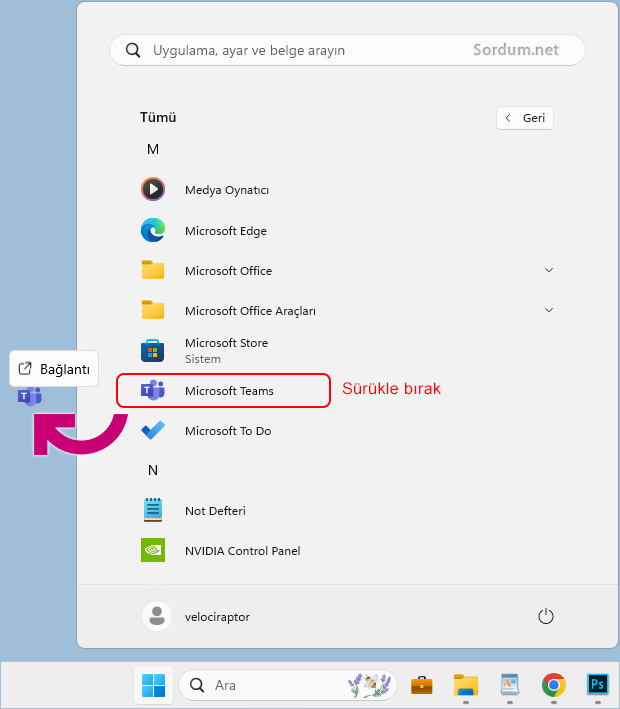Click the Microsoft To Do label
This screenshot has width=620, height=709.
click(x=228, y=431)
